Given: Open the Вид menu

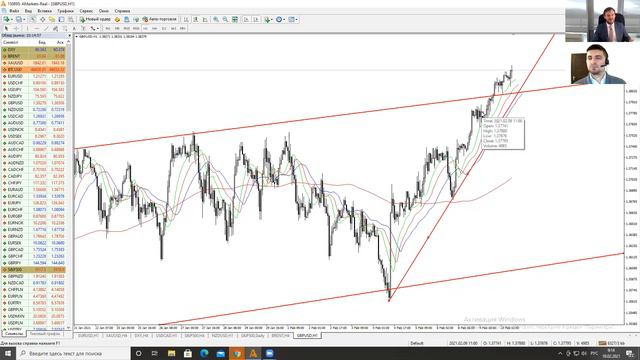Looking at the screenshot, I should 28,11.
